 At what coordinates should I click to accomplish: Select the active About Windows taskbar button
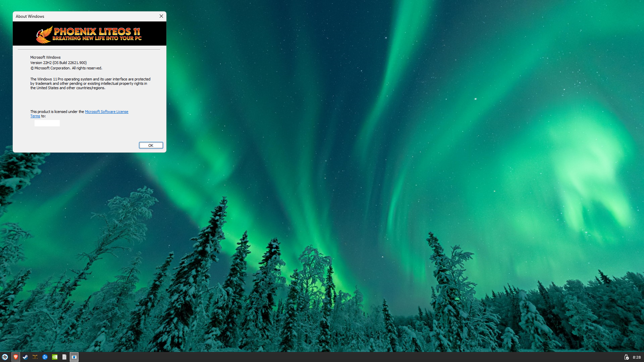pos(74,357)
